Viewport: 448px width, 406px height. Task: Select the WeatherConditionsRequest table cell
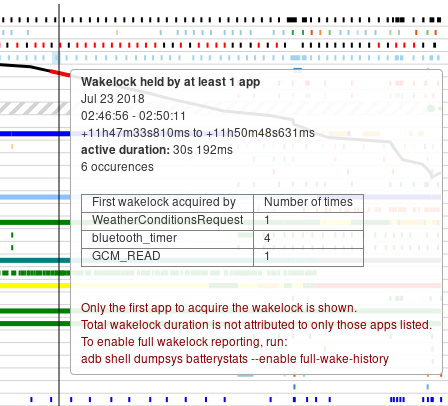[x=167, y=220]
